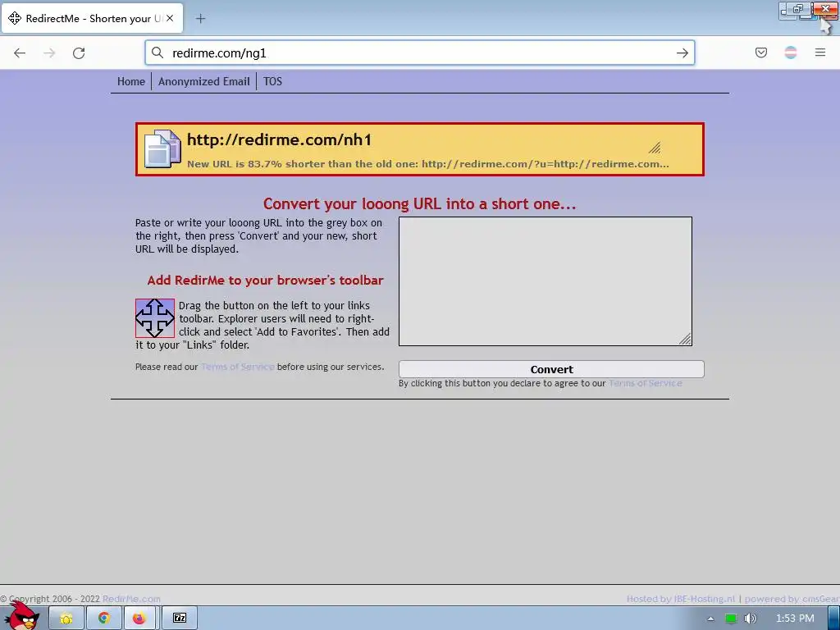Click the browser forward arrow
The image size is (840, 630).
49,52
